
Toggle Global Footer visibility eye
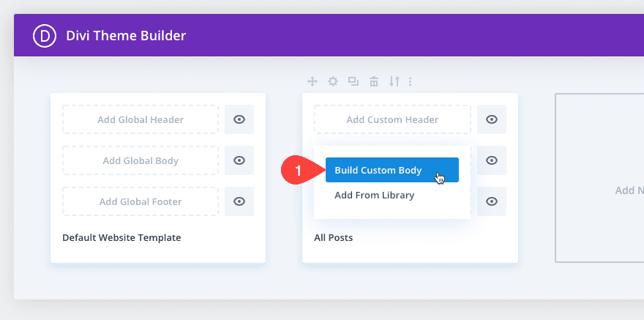click(239, 201)
